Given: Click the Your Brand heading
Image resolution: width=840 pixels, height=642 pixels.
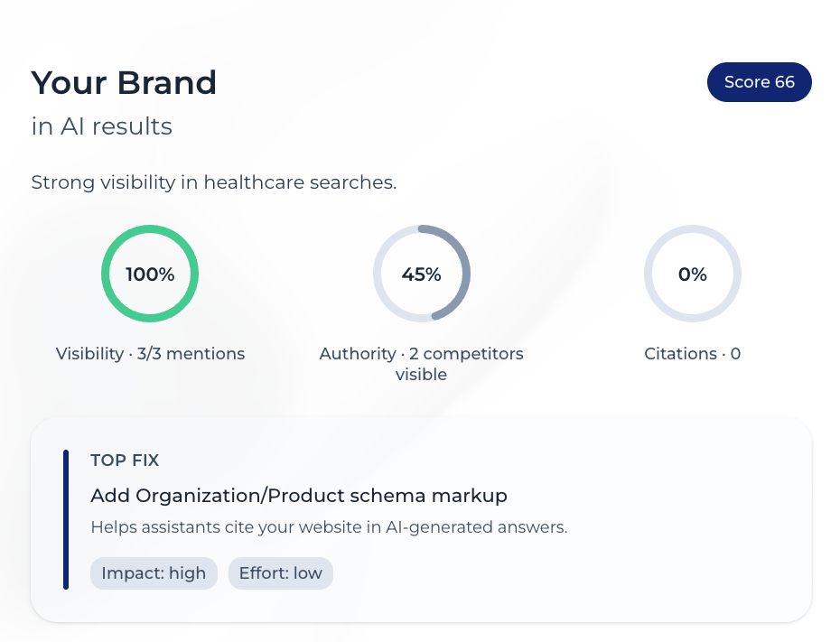Looking at the screenshot, I should pos(124,83).
